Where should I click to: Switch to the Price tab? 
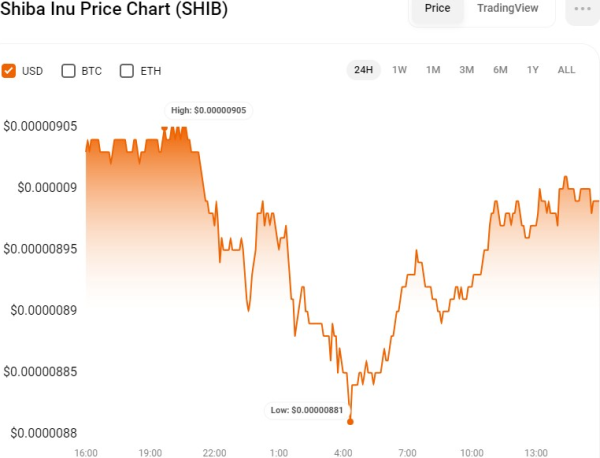tap(437, 8)
